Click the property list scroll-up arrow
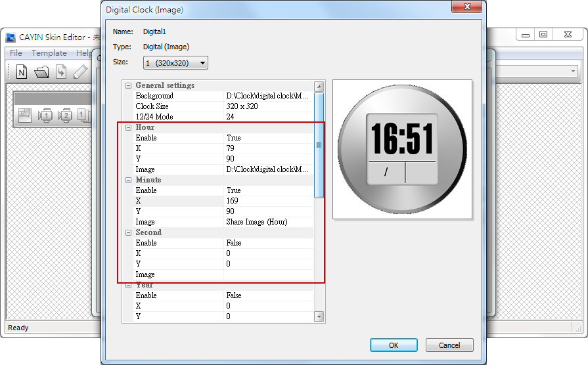Image resolution: width=588 pixels, height=365 pixels. click(x=319, y=87)
